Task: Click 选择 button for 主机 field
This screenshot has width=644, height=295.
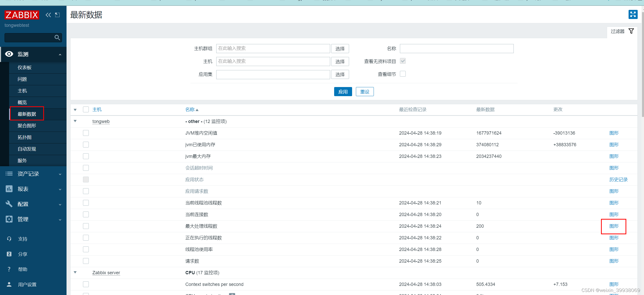Action: 340,61
